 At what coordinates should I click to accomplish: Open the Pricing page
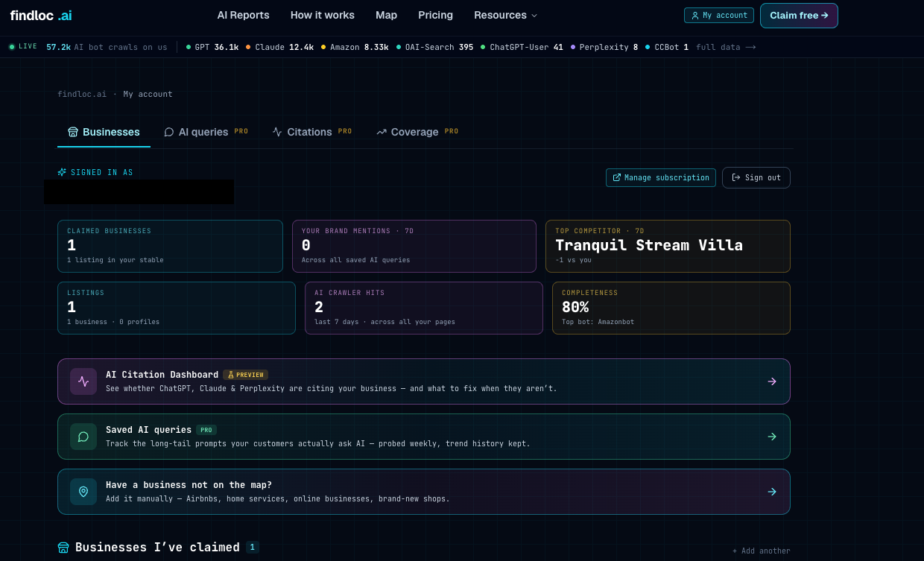435,15
